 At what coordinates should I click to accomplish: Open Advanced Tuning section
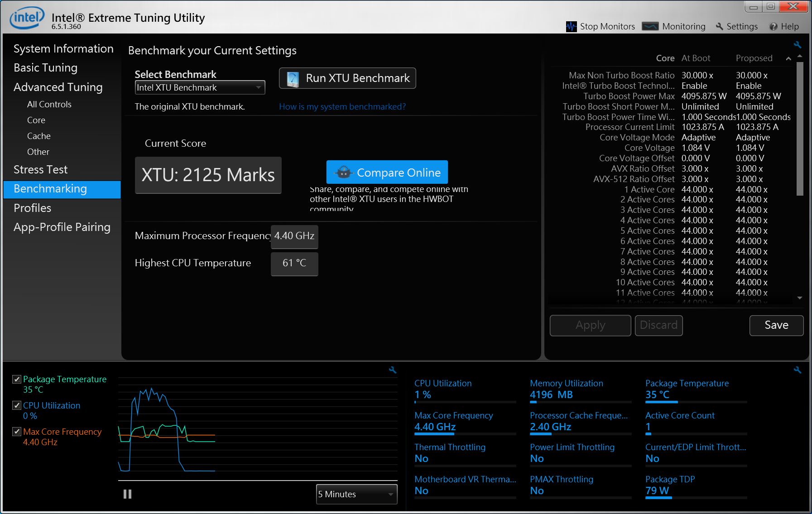tap(58, 87)
